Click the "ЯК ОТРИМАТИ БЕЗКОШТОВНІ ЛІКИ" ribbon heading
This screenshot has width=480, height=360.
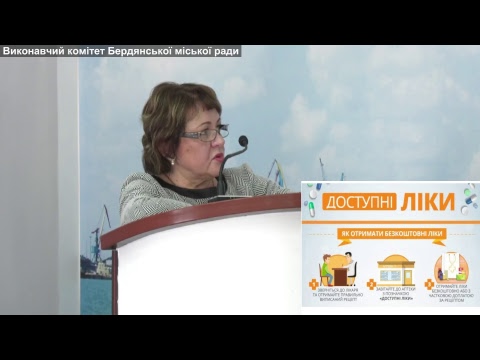[x=392, y=234]
